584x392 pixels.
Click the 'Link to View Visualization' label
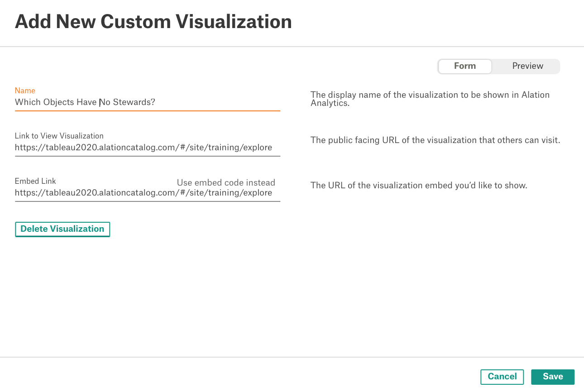click(59, 136)
